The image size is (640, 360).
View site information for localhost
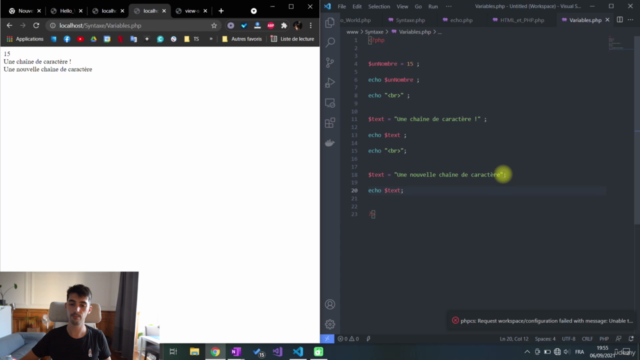[x=52, y=25]
